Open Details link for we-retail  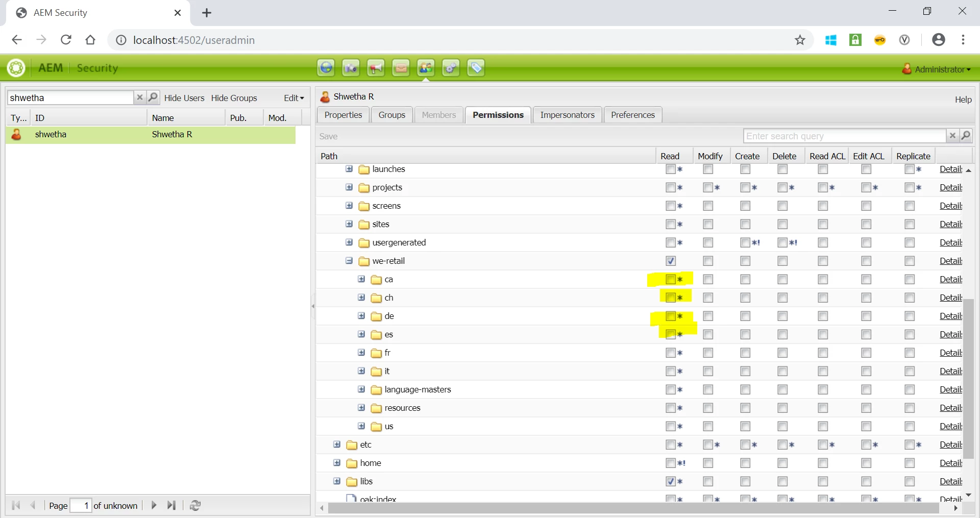point(951,261)
